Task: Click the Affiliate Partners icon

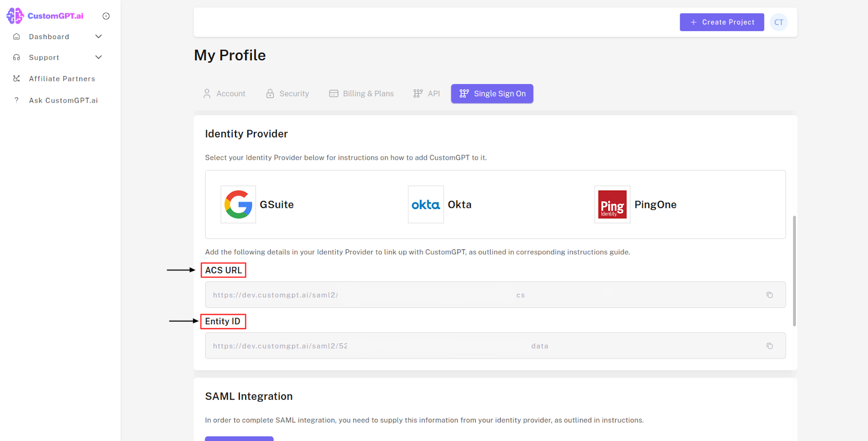Action: [x=17, y=78]
